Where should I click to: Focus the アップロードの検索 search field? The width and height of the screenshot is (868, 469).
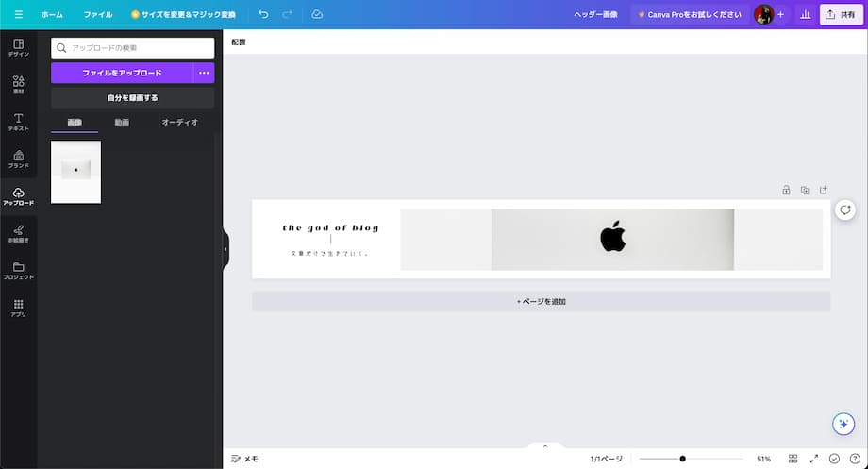[133, 48]
